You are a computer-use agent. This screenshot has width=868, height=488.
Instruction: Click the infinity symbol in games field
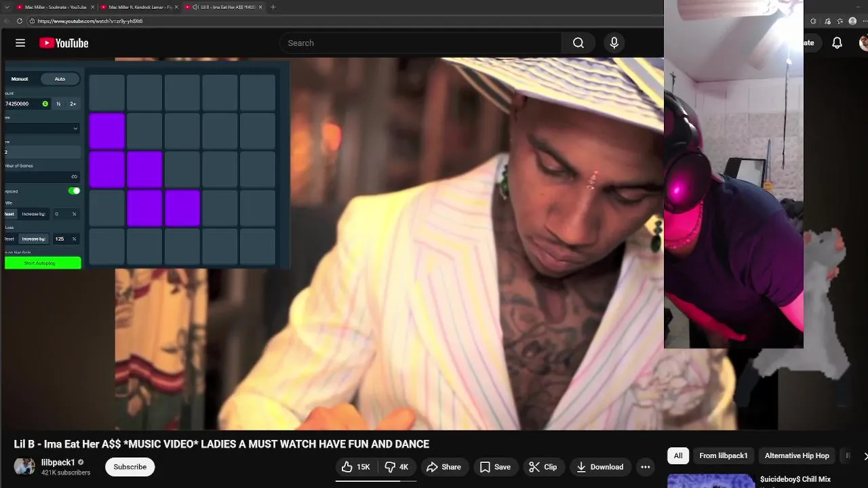click(x=75, y=177)
